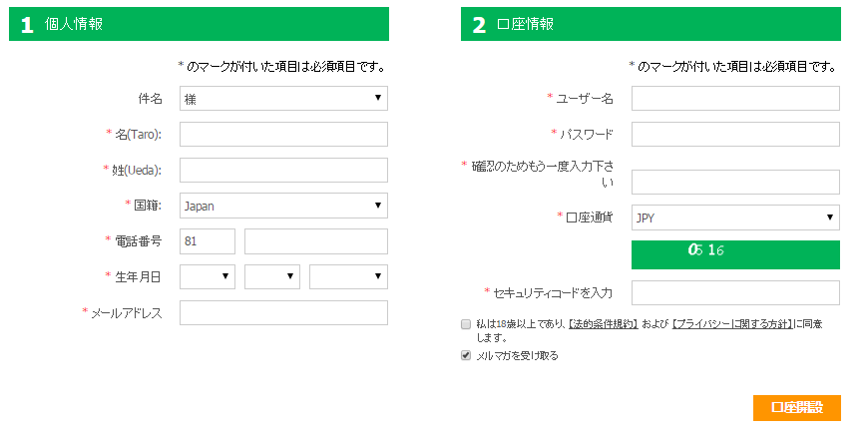Click the 名(Taro) first name field

(283, 135)
